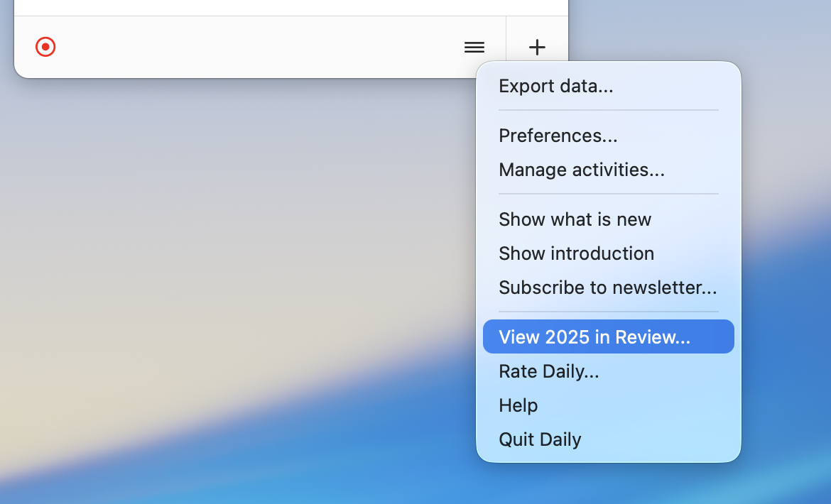Click Subscribe to newsletter
This screenshot has width=831, height=504.
coord(607,287)
